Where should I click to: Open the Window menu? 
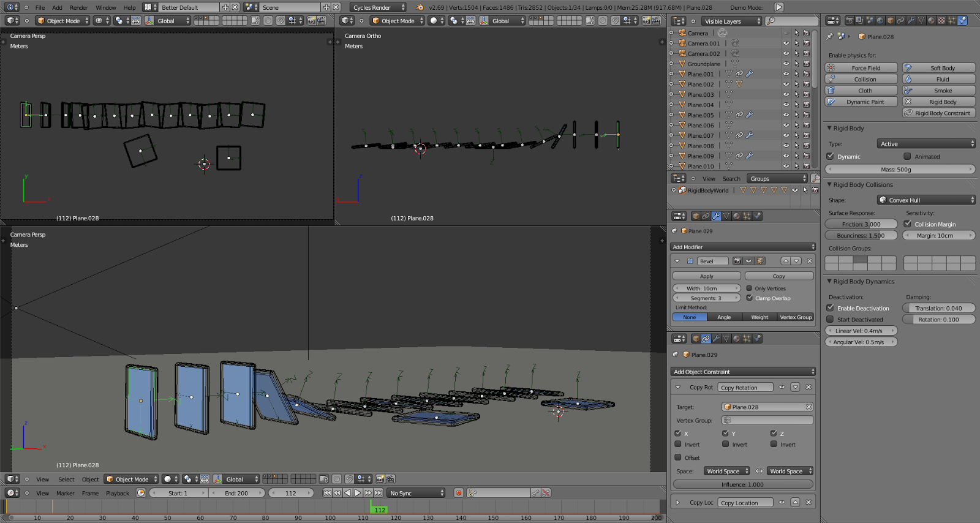(106, 7)
